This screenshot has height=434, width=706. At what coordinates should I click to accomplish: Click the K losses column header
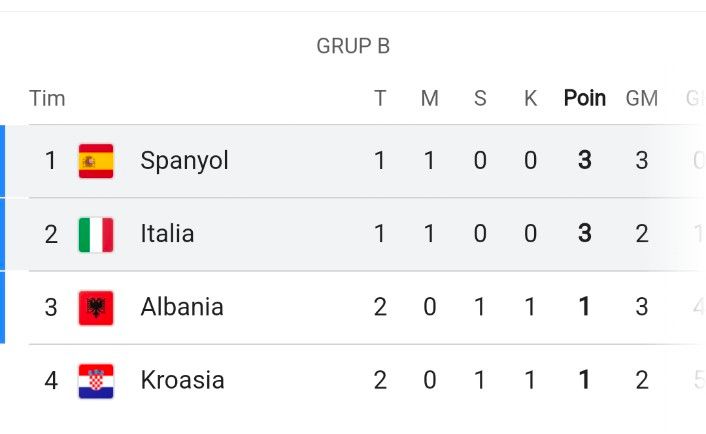(x=530, y=98)
